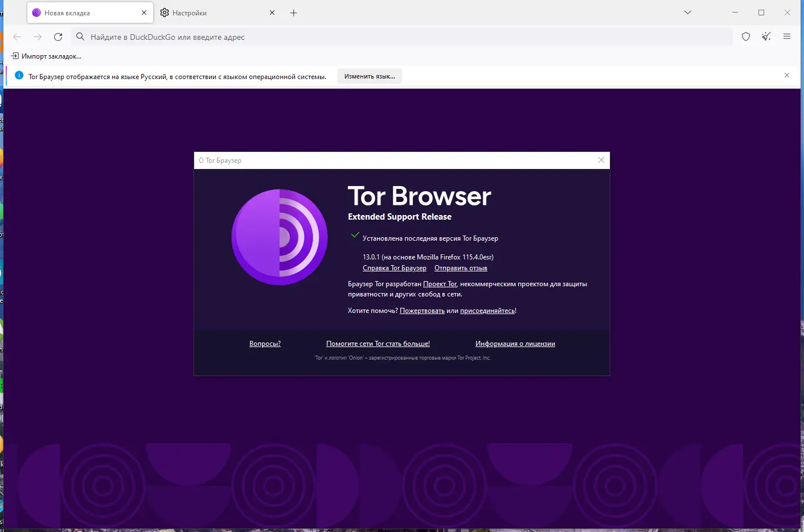Close the Новая вкладка tab
This screenshot has height=532, width=804.
[x=144, y=13]
